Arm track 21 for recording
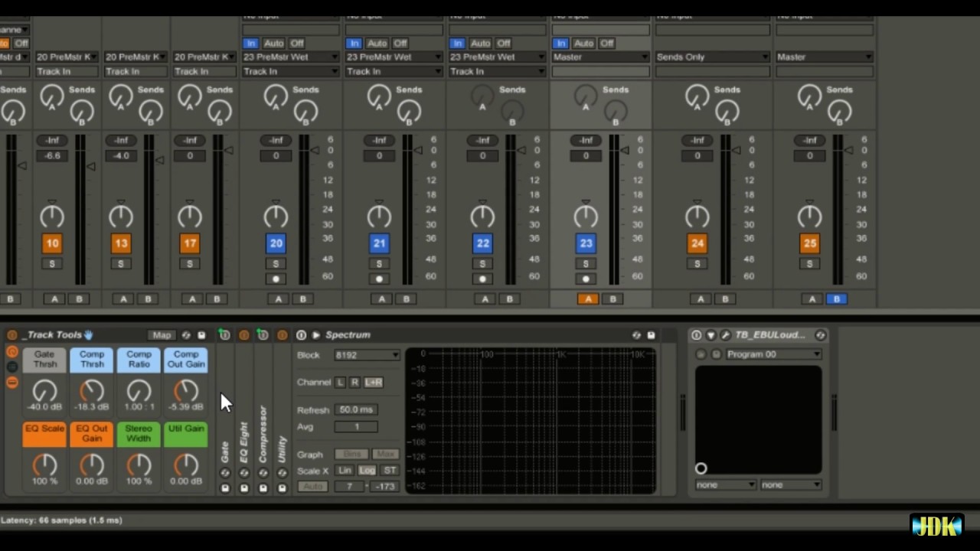980x551 pixels. click(379, 279)
